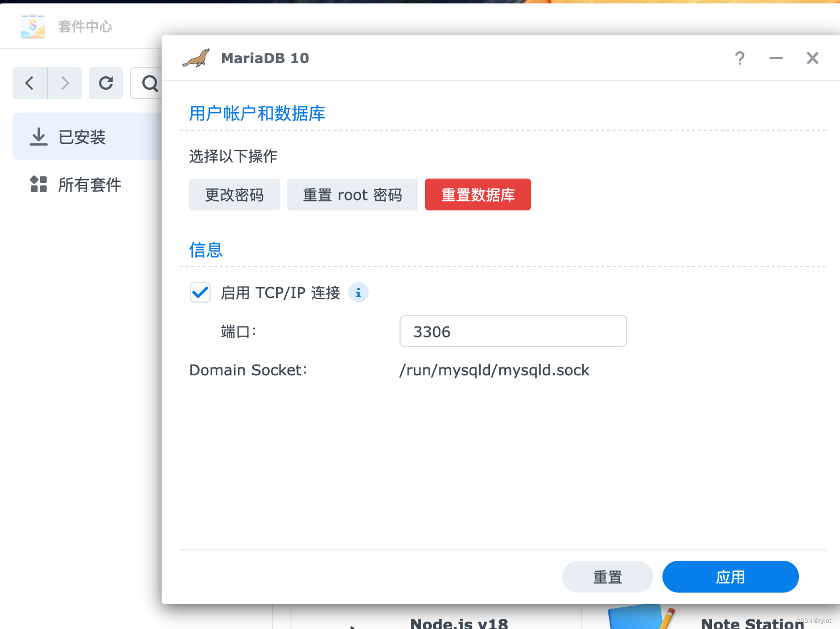Show TCP/IP connection info tooltip
This screenshot has width=840, height=629.
[x=358, y=292]
